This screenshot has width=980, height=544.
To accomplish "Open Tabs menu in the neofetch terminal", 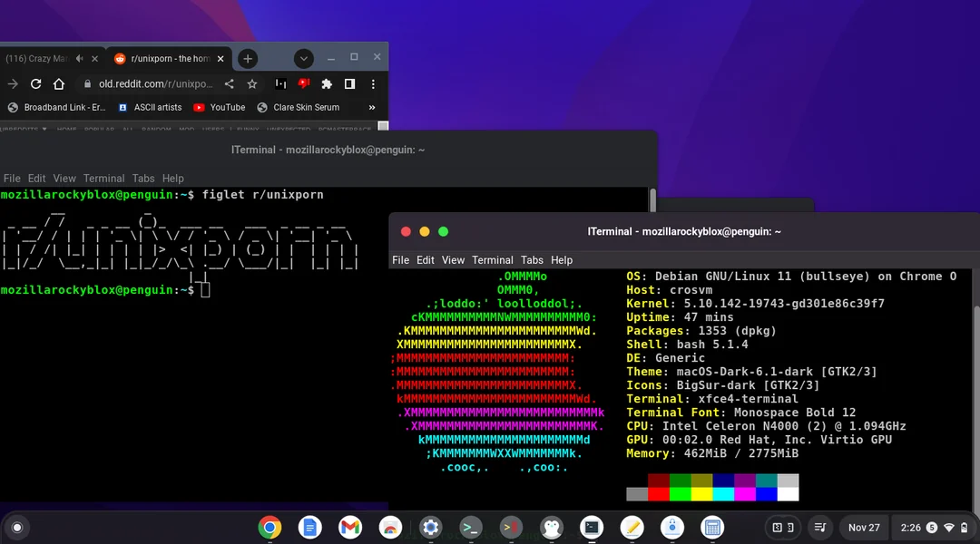I will click(532, 260).
